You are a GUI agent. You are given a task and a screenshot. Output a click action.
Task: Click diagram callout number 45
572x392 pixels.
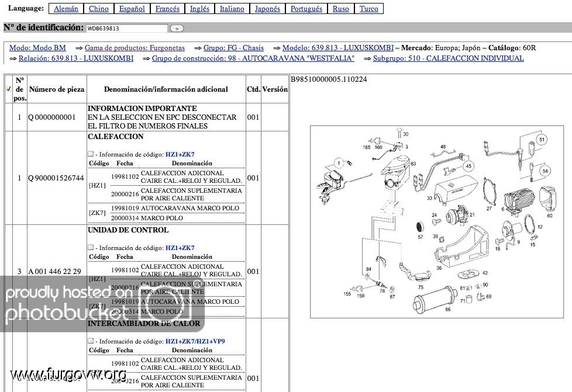pyautogui.click(x=468, y=166)
